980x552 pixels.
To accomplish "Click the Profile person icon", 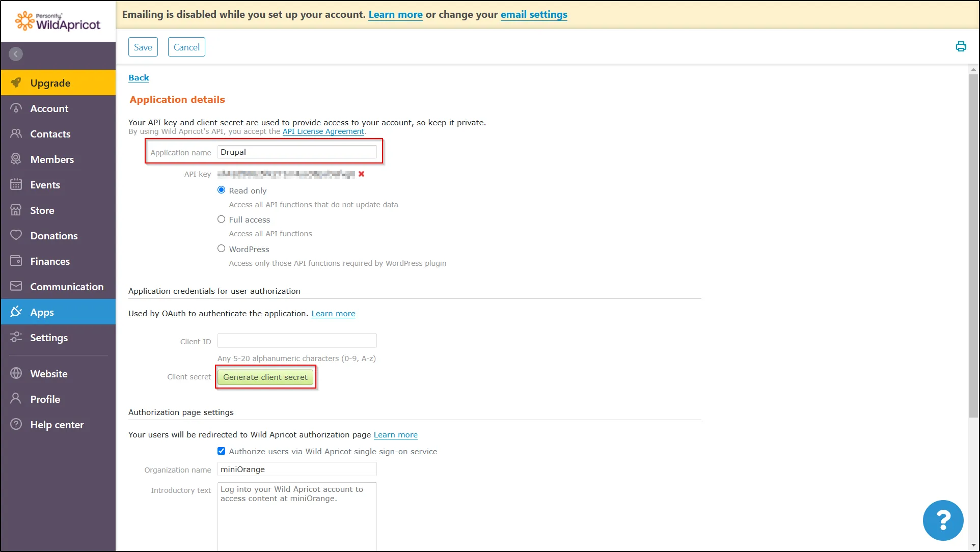I will 16,399.
